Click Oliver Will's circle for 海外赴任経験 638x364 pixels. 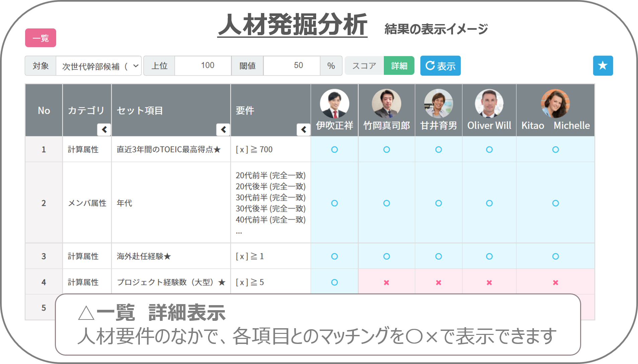(x=489, y=256)
